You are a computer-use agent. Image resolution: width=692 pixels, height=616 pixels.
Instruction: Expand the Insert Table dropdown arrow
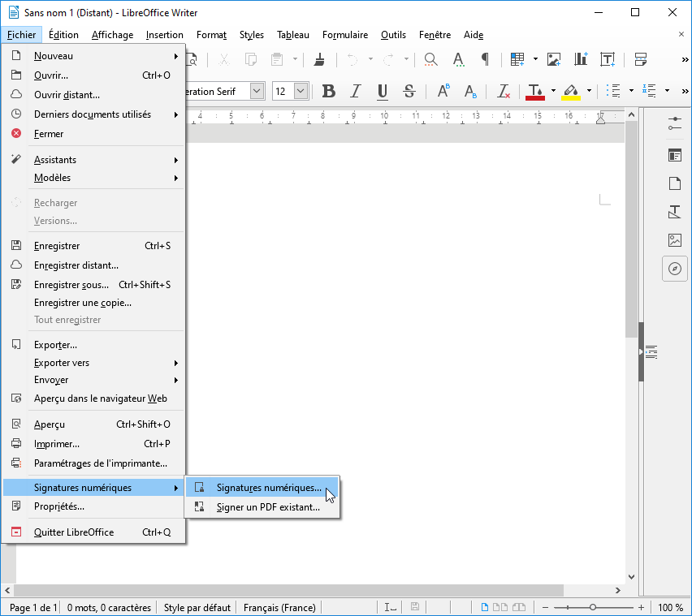535,59
